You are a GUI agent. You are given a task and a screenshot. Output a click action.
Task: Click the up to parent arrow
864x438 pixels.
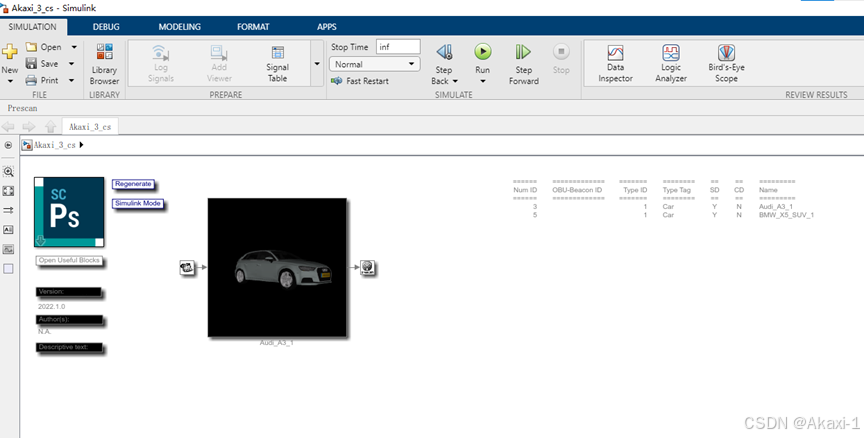(x=50, y=127)
